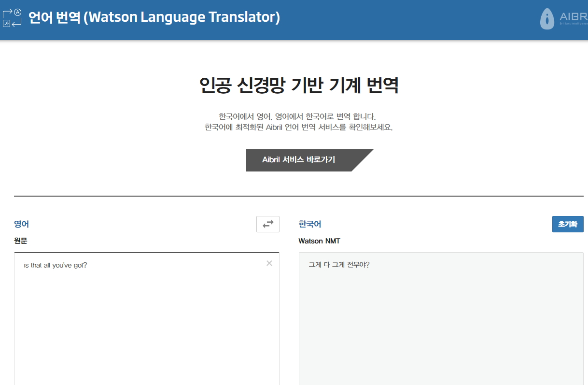
Task: Open the Aibril 서비스 바로가기 button
Action: (x=309, y=160)
